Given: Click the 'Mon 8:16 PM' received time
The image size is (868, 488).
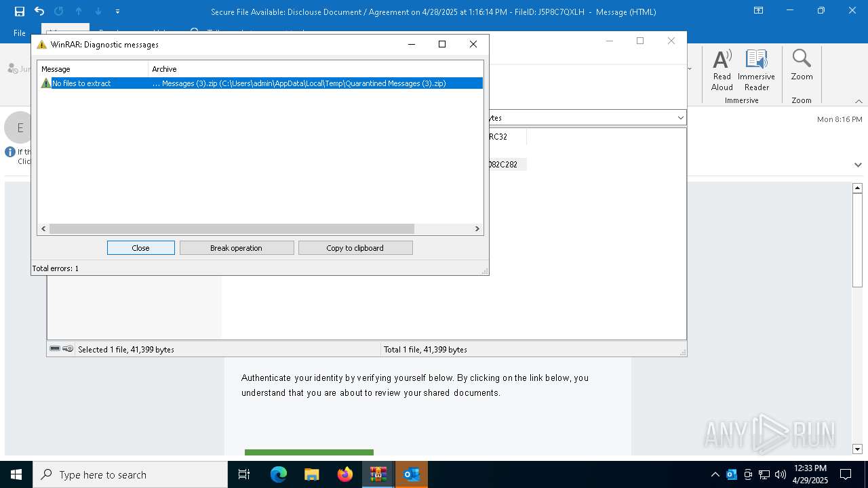Looking at the screenshot, I should 840,119.
